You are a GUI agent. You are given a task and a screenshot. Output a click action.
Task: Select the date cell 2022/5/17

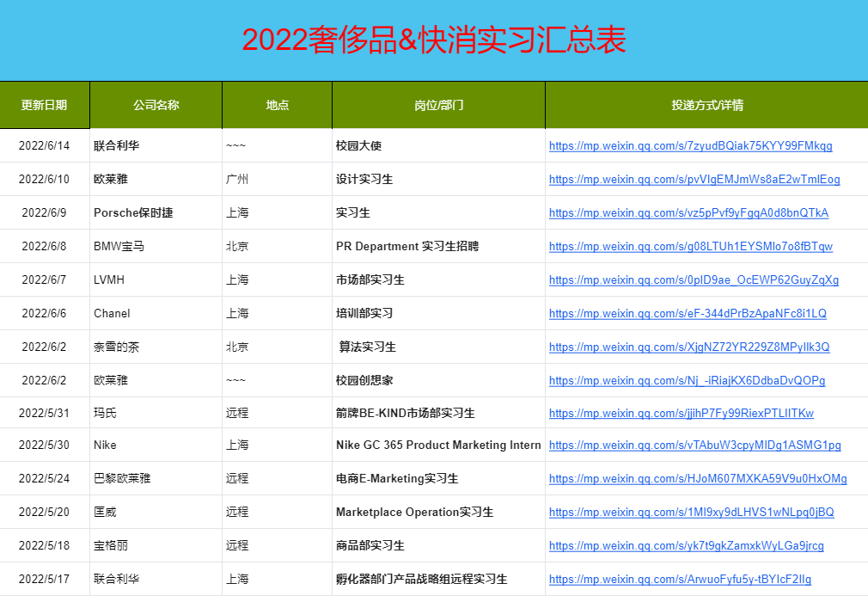pos(45,580)
